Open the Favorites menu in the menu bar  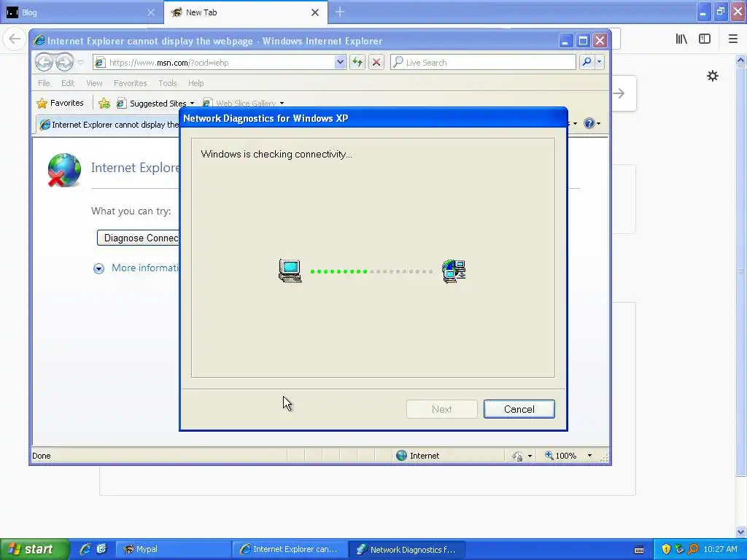click(x=130, y=83)
